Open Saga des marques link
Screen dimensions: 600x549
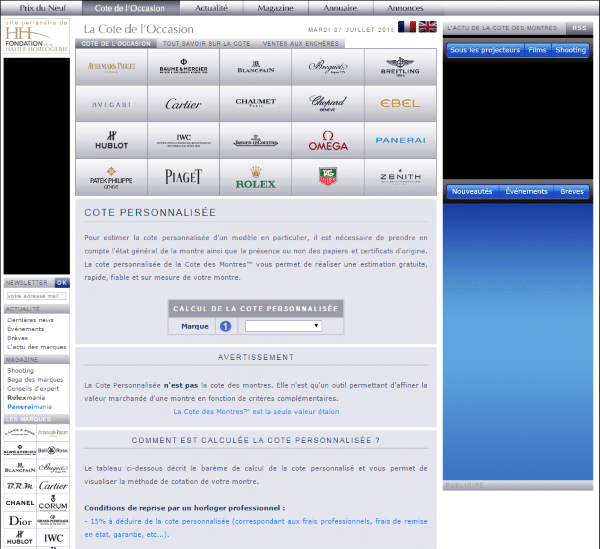[35, 380]
